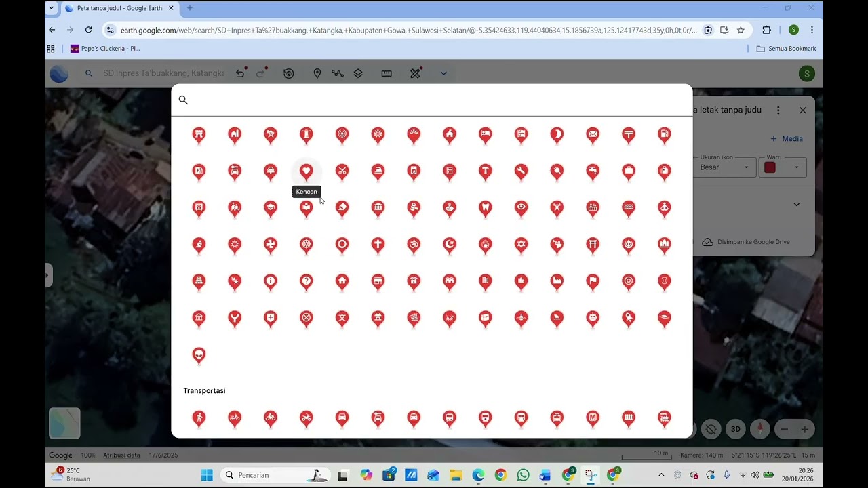Select the electric plug pin icon
The image size is (868, 488).
tap(557, 171)
